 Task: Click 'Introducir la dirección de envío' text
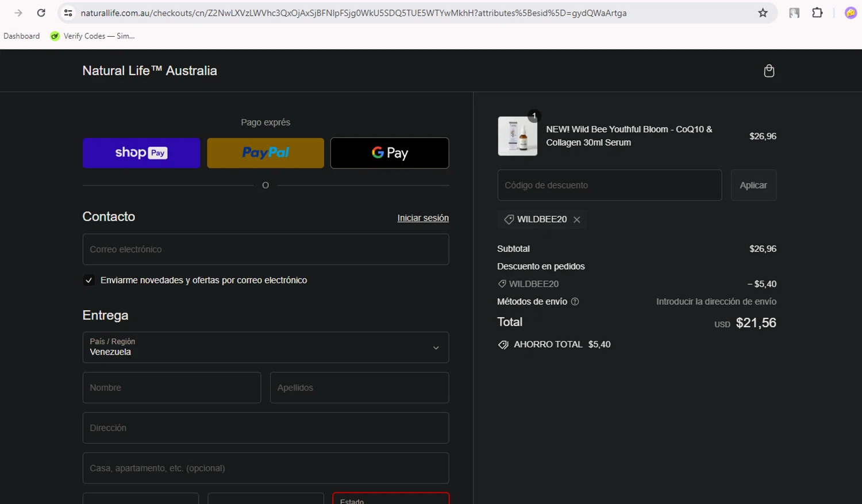[x=716, y=302]
